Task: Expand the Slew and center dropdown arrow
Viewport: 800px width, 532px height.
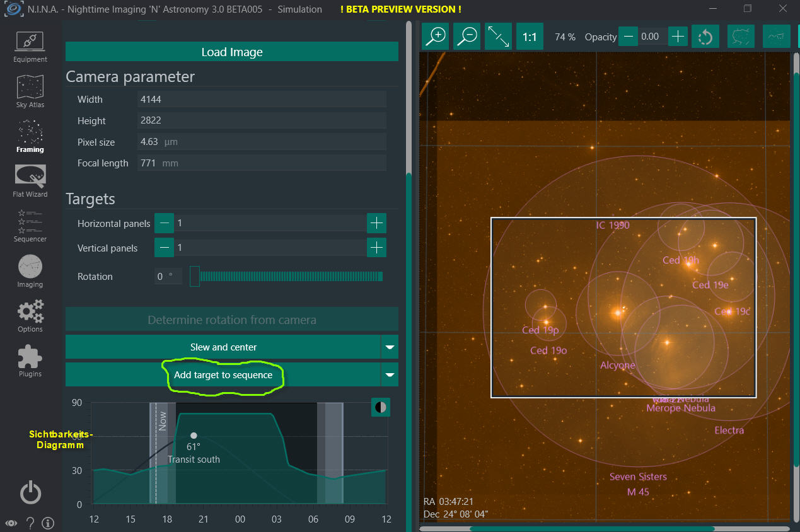Action: 390,347
